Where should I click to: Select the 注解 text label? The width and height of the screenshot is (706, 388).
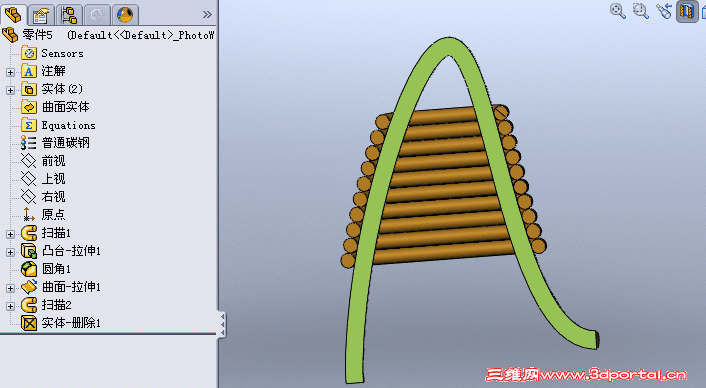click(54, 71)
